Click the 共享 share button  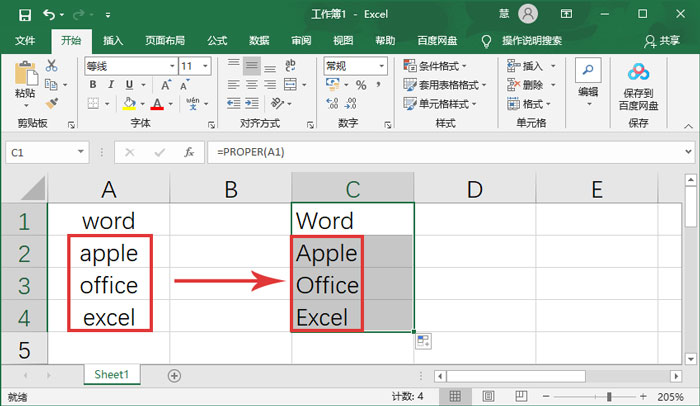coord(662,41)
